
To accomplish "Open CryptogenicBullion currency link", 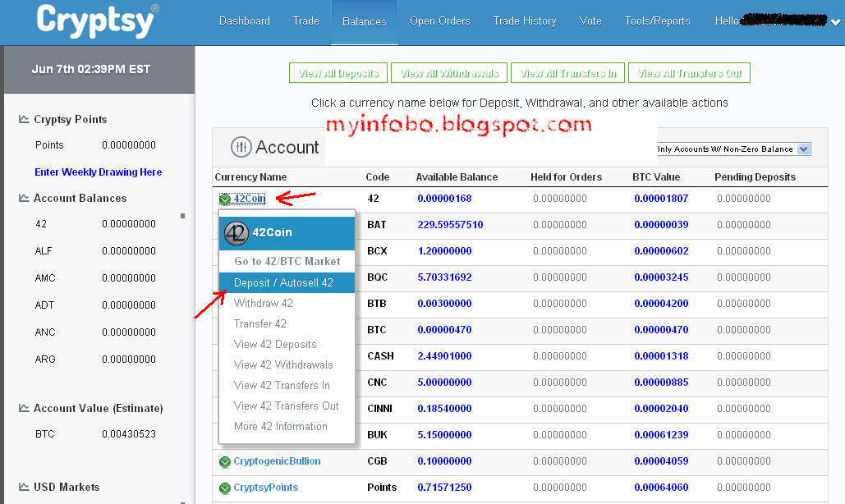I will [277, 461].
